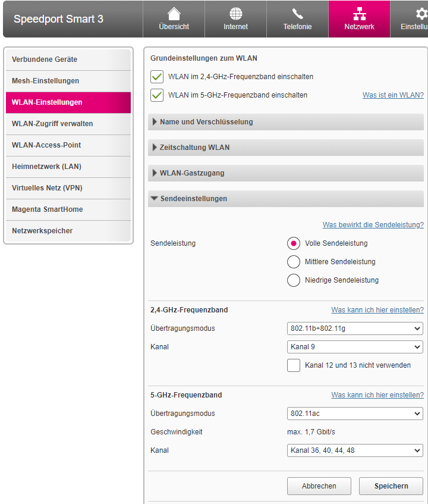This screenshot has height=504, width=428.
Task: Open the Was ist ein WLAN? link
Action: coord(393,95)
